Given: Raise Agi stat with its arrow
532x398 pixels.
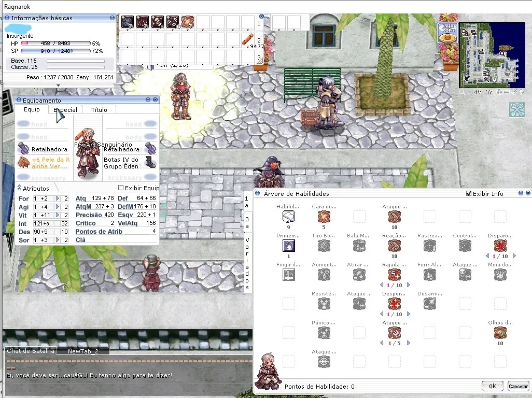Looking at the screenshot, I should coord(58,206).
